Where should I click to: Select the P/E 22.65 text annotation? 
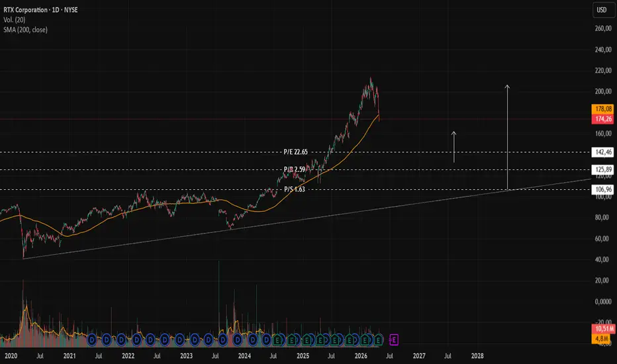point(295,152)
